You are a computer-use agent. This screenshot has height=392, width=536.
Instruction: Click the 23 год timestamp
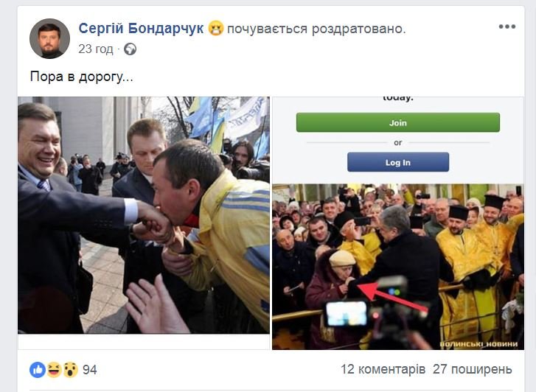[x=96, y=49]
